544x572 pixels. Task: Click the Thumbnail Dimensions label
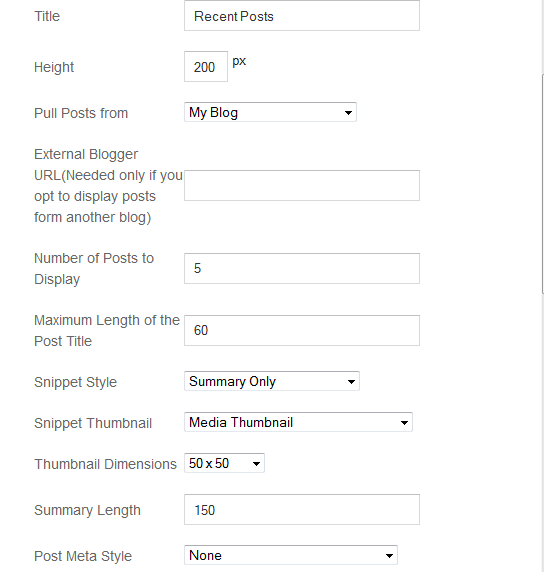[105, 464]
